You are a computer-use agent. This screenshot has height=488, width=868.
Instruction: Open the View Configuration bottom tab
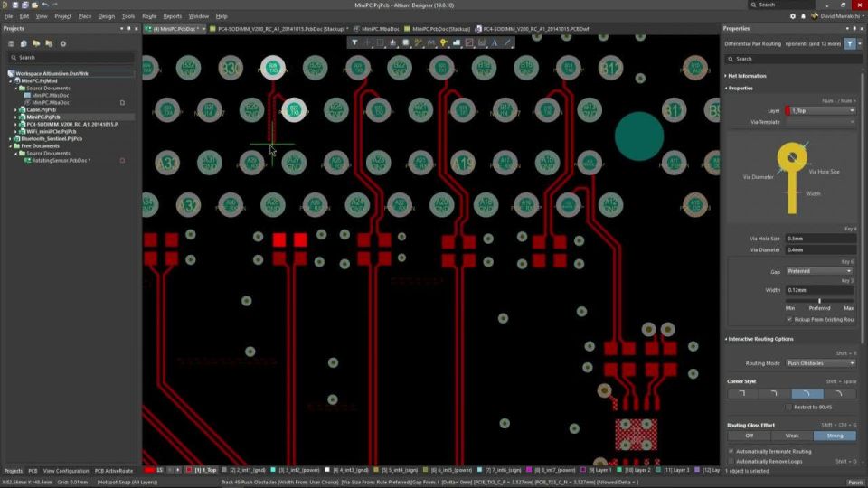coord(66,471)
